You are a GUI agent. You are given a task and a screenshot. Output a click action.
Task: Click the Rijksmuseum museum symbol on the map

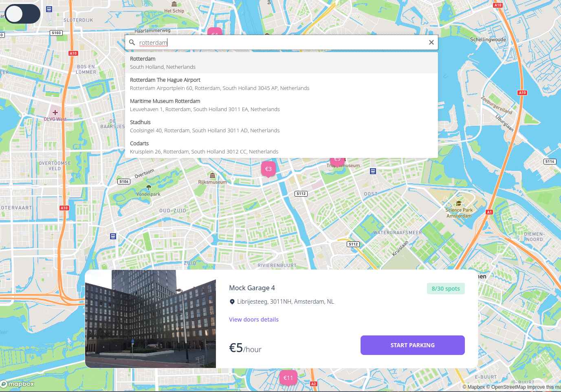point(212,176)
